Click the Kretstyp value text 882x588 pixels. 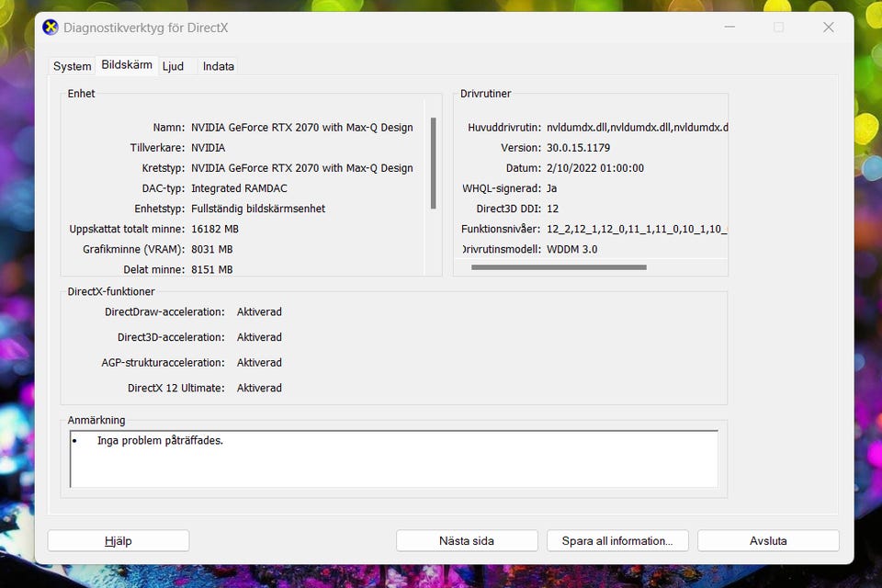[302, 168]
